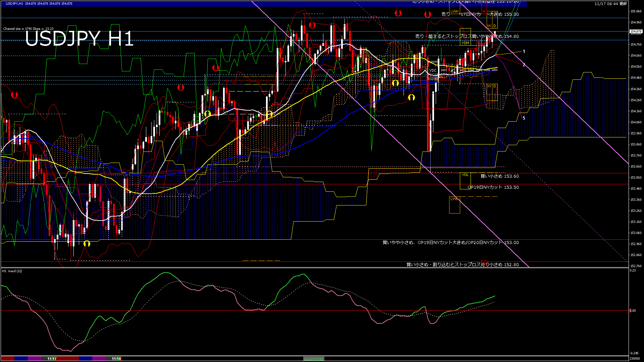Viewport: 644px width, 362px height.
Task: Select the 153.50 OP NY cut label
Action: click(x=493, y=187)
